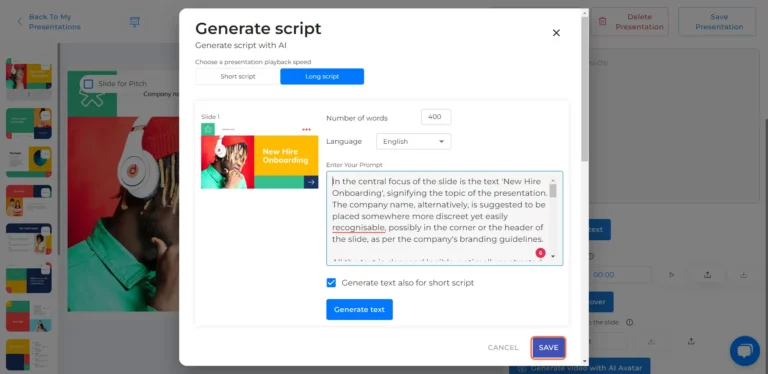Click the Generate text button
This screenshot has width=768, height=374.
pos(360,309)
